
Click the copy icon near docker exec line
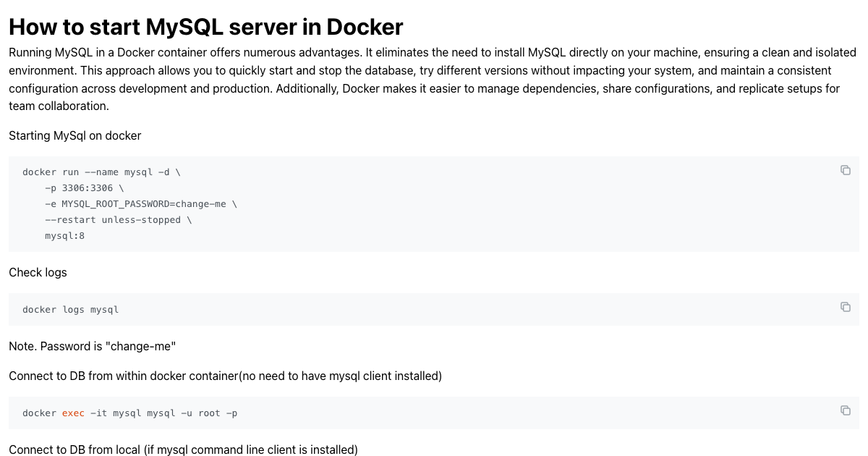click(x=846, y=410)
